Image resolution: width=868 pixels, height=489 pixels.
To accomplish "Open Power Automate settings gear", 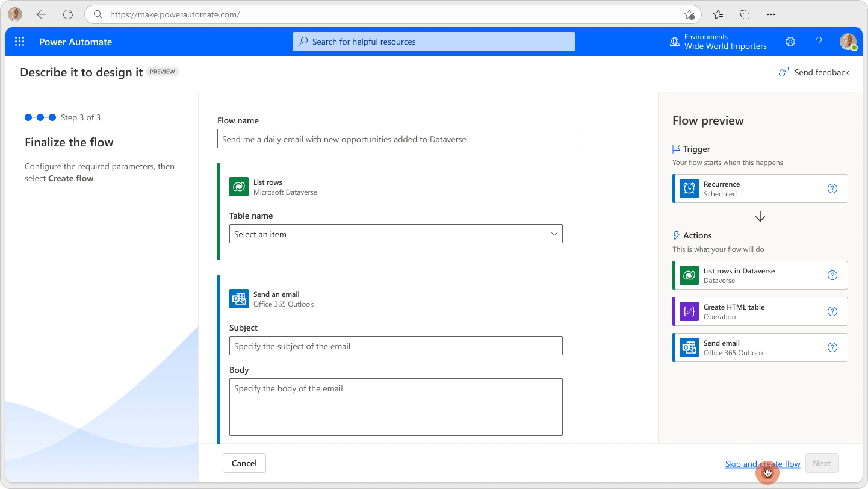I will [790, 42].
